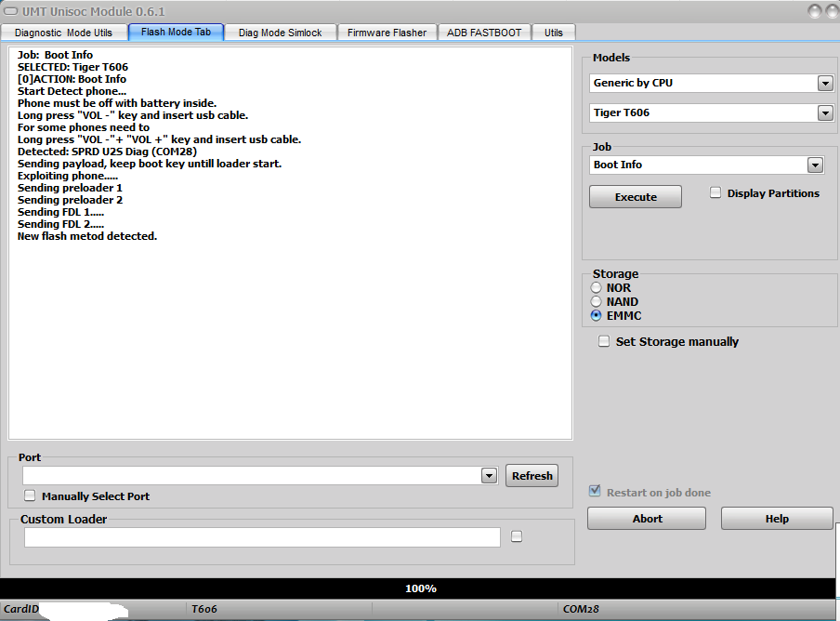Click the 'Job: Boot Info' log line

click(55, 55)
